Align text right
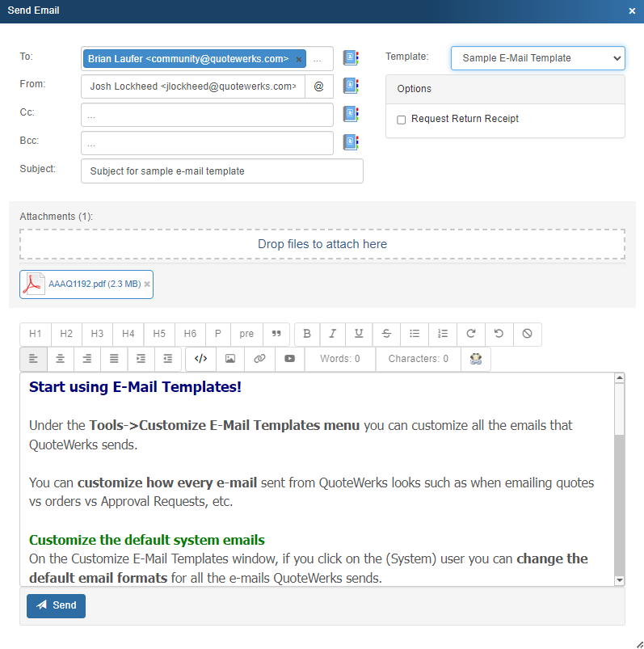644x649 pixels. click(x=87, y=359)
